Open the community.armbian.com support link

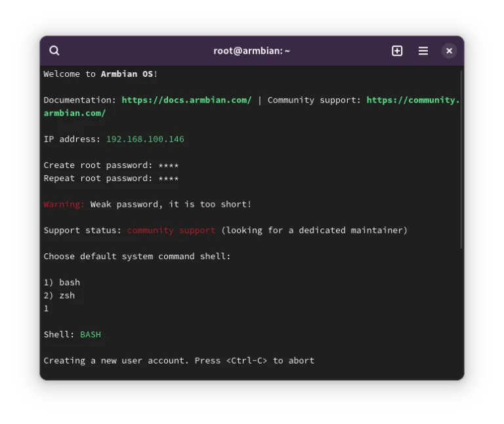click(412, 100)
